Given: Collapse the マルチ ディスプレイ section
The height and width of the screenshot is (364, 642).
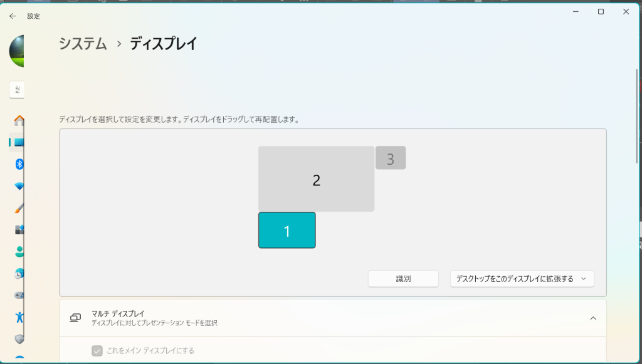Looking at the screenshot, I should pos(592,318).
